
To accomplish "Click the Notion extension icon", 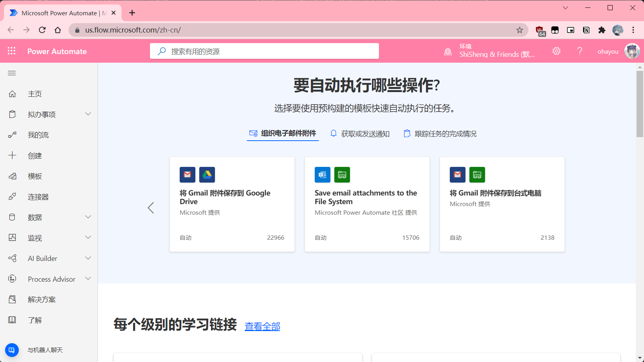I will 586,30.
